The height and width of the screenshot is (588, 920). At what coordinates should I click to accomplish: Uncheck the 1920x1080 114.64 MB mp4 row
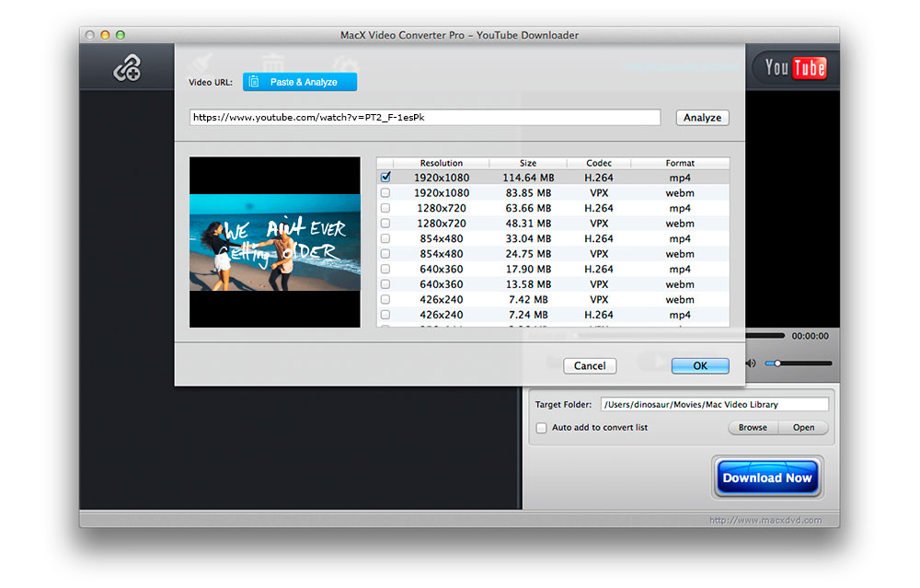tap(385, 178)
